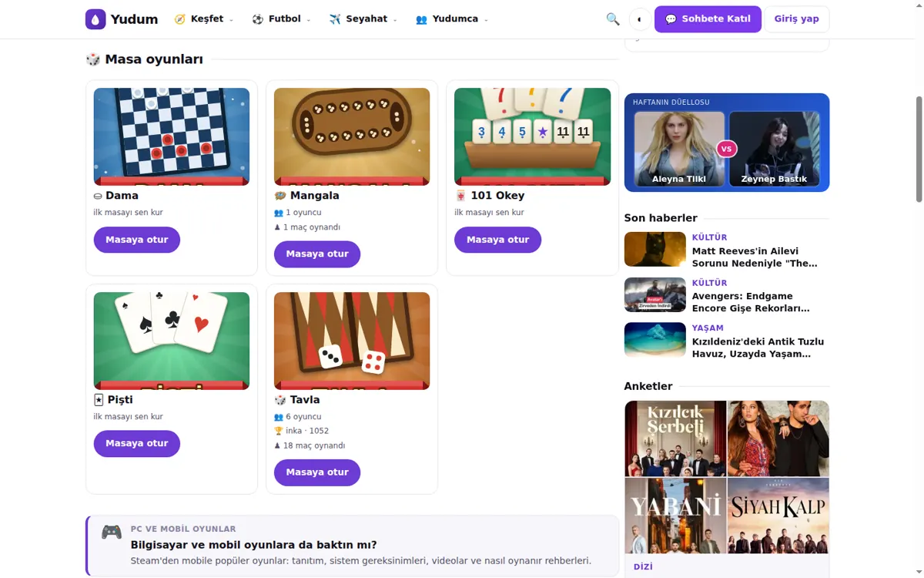Open the Mangala game image
This screenshot has height=578, width=924.
pos(352,136)
